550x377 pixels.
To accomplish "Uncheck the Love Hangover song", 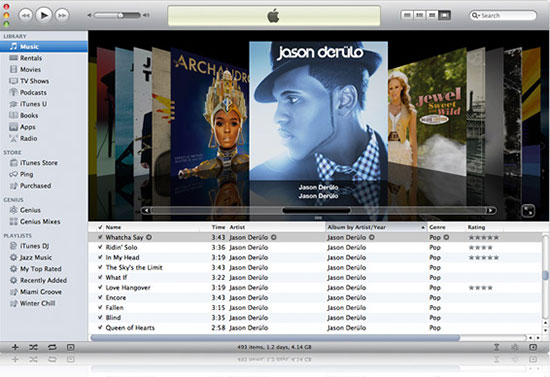I will click(x=100, y=288).
